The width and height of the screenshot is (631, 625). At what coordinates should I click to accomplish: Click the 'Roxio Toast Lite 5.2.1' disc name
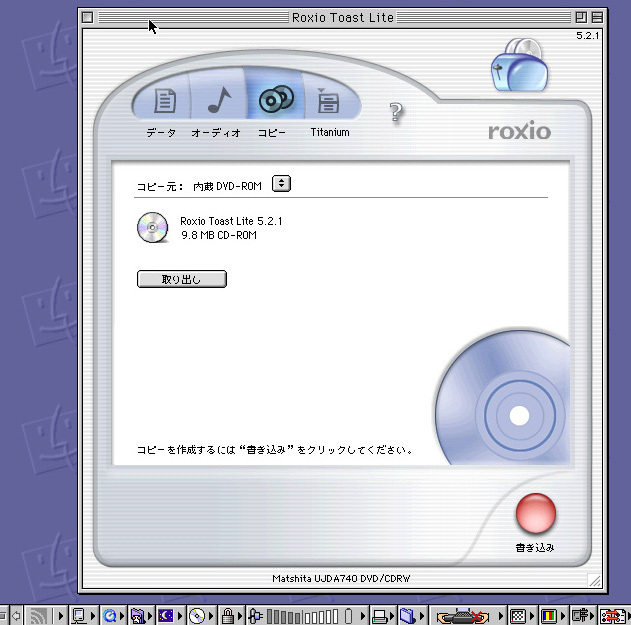click(231, 221)
